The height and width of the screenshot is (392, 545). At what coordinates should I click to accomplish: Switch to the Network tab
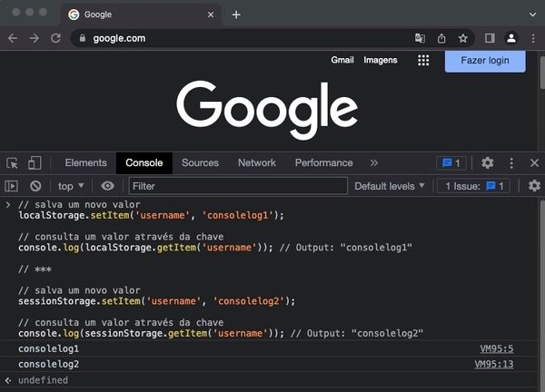pos(257,163)
